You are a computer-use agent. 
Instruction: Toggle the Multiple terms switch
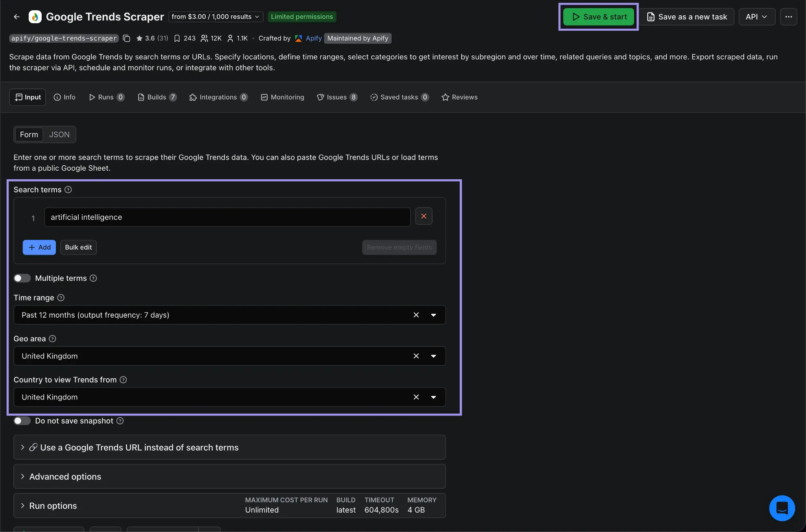pyautogui.click(x=22, y=278)
